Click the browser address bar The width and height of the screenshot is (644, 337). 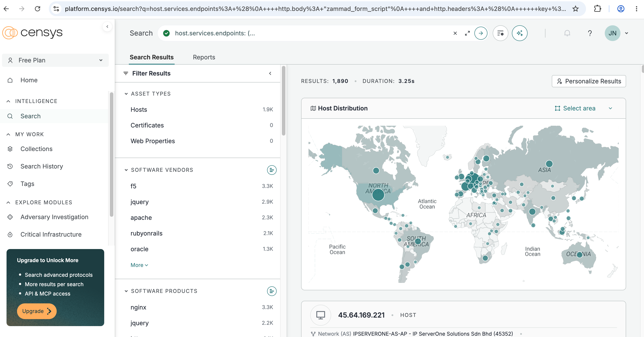(315, 9)
